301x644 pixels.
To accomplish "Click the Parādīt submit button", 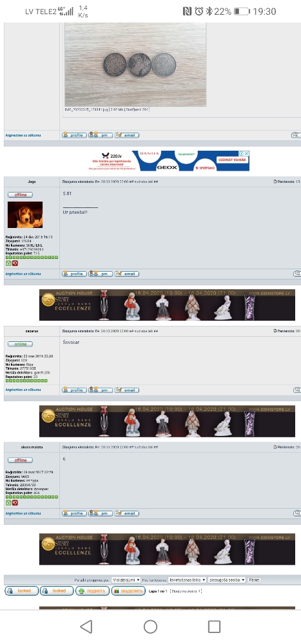I will pos(254,580).
